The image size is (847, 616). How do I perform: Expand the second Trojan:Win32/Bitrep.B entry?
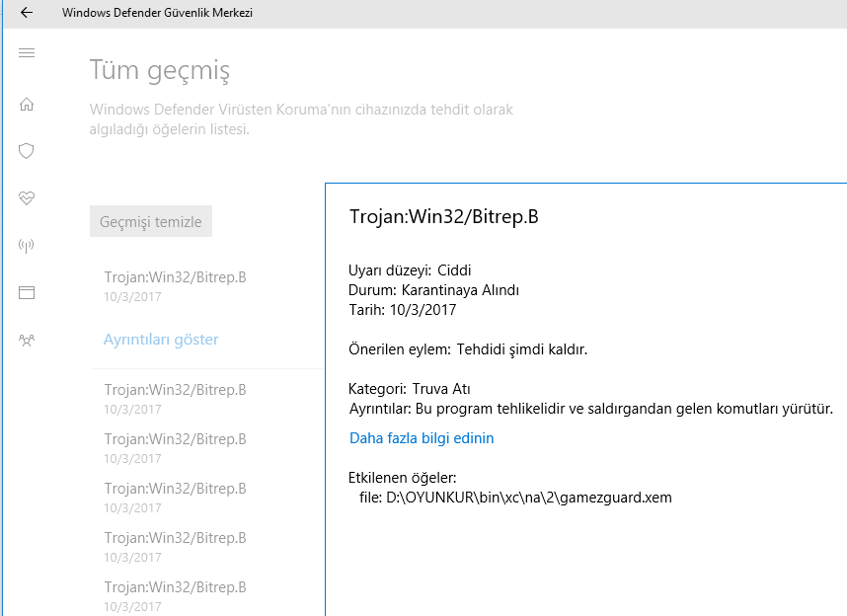(x=175, y=399)
